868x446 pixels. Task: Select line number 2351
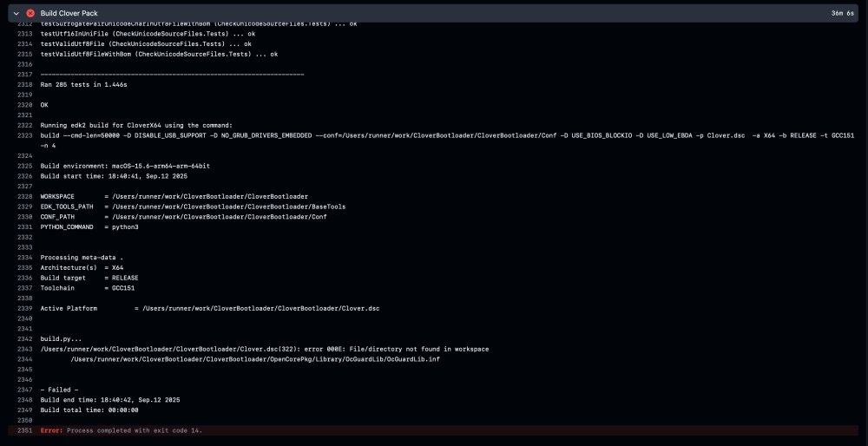(24, 430)
